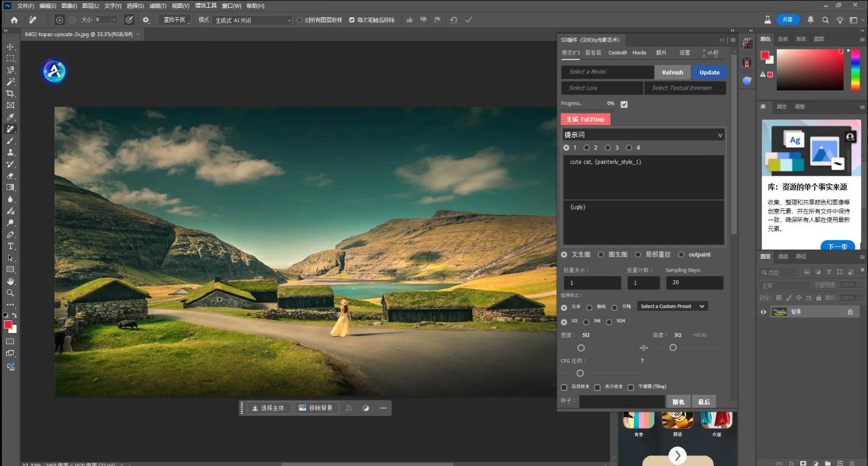The width and height of the screenshot is (868, 466).
Task: Open the 查找干扰 dropdown
Action: click(x=175, y=20)
